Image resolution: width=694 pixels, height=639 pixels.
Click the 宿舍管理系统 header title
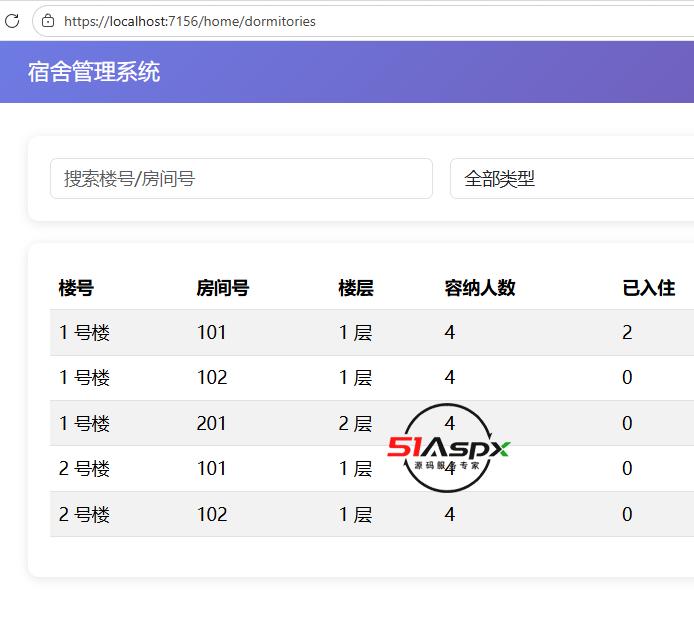(94, 72)
